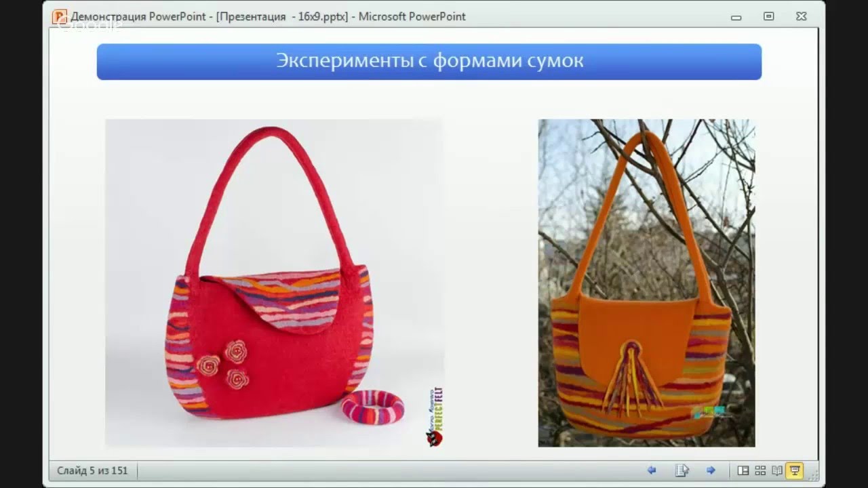Click the 'Слайд 5 из 151' status indicator
The width and height of the screenshot is (868, 488).
[x=93, y=470]
